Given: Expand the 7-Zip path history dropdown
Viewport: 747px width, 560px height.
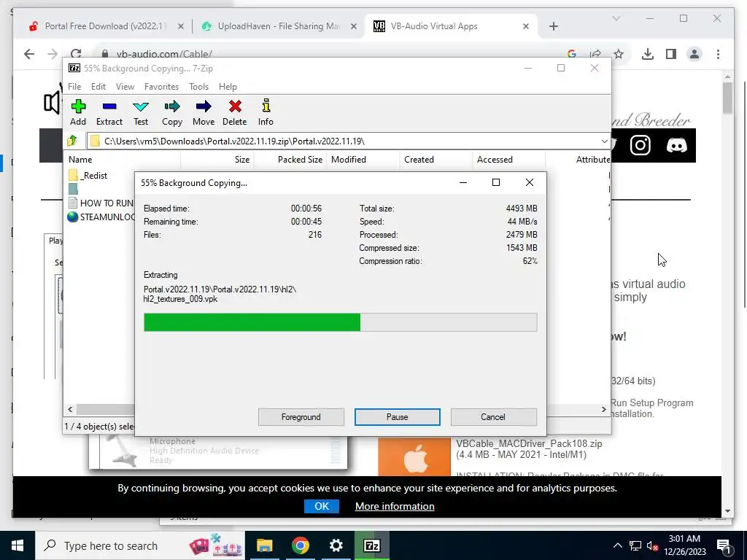Looking at the screenshot, I should tap(604, 141).
